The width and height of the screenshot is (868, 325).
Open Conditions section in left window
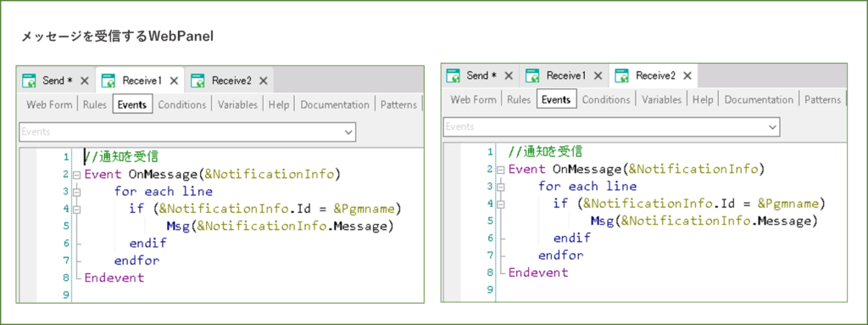[x=182, y=105]
